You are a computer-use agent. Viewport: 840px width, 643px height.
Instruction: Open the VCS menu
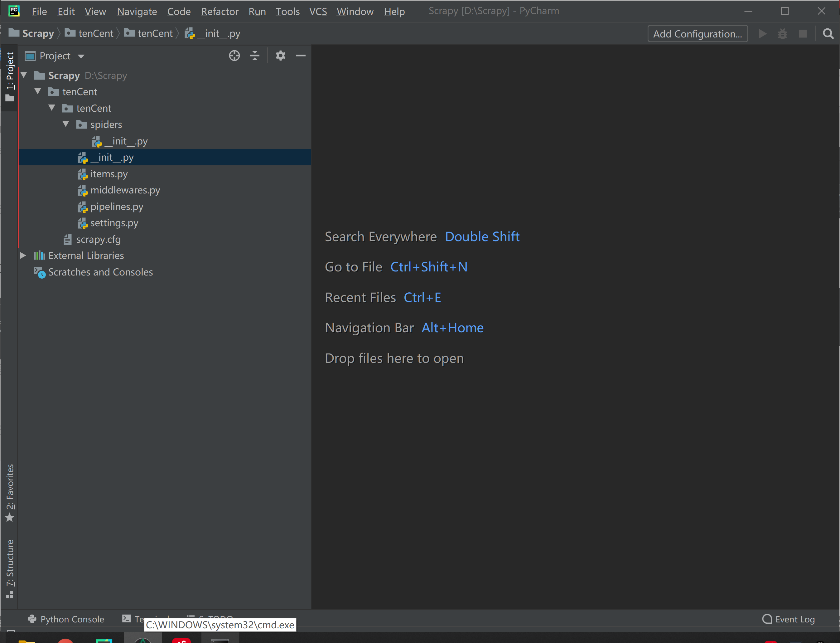[x=318, y=12]
